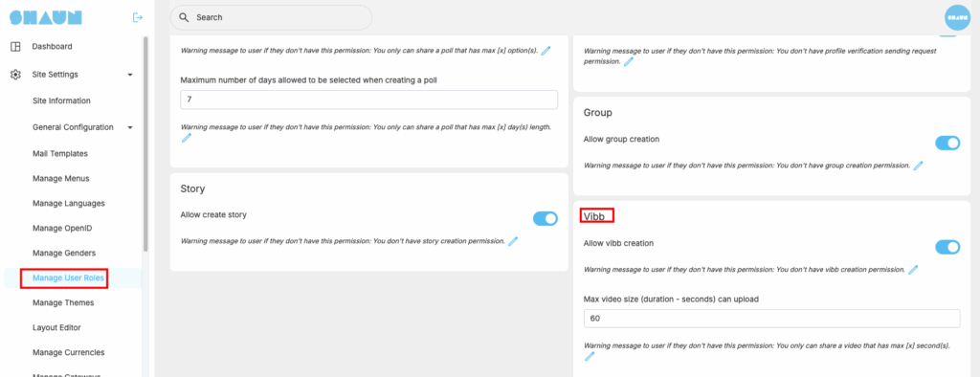Open Manage User Roles in sidebar
Screen dimensions: 980x377
(68, 278)
